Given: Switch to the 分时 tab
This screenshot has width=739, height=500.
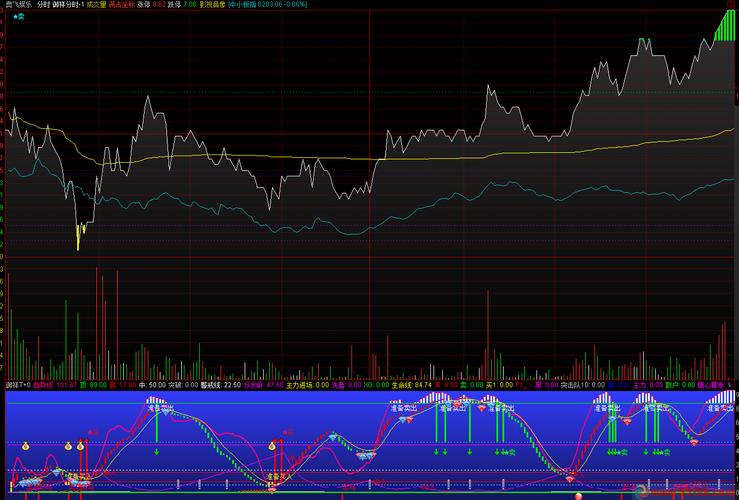Looking at the screenshot, I should point(43,5).
